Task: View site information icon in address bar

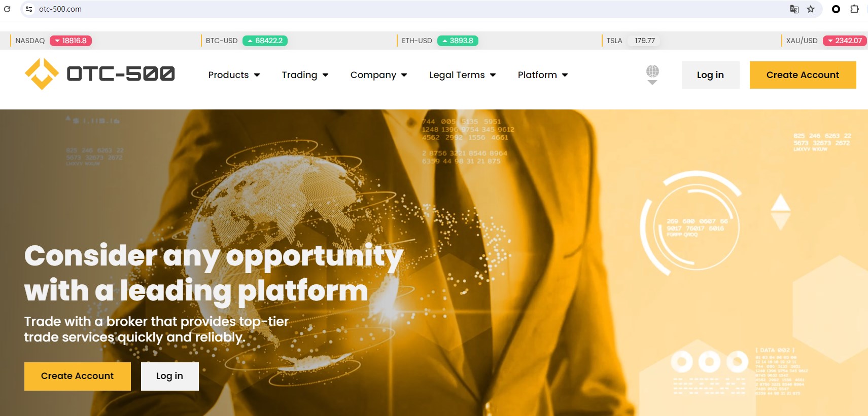Action: coord(29,9)
